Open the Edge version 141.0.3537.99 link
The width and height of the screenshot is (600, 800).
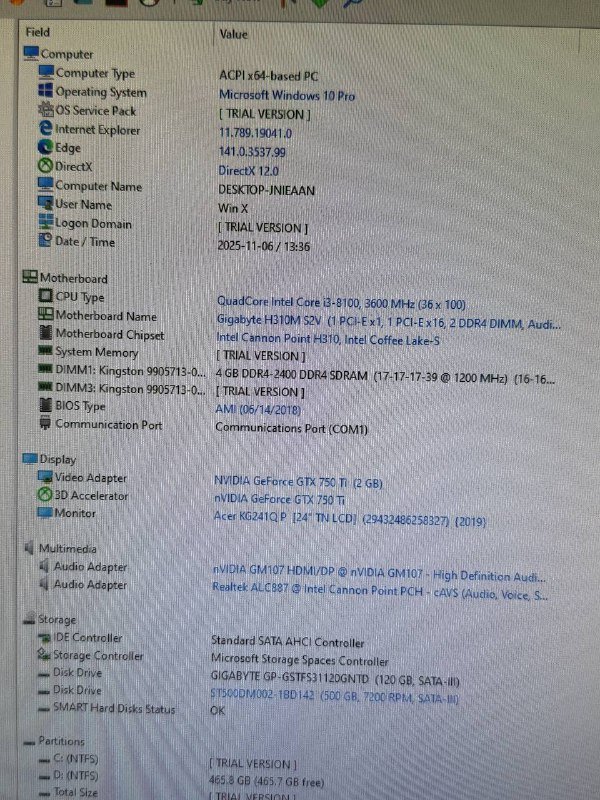pos(252,152)
